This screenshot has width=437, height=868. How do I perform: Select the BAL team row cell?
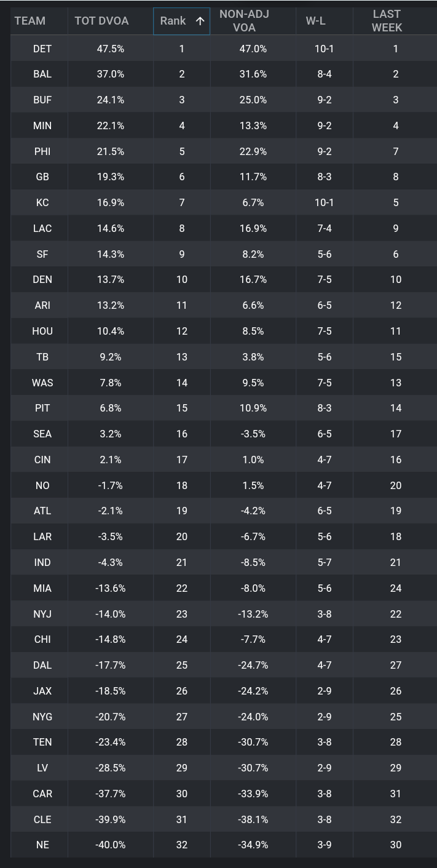click(x=42, y=74)
